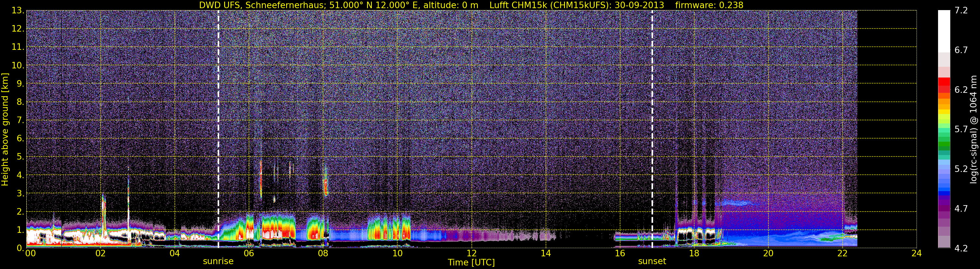Click the colorbar value '5.7'
This screenshot has height=269, width=980.
(x=961, y=130)
